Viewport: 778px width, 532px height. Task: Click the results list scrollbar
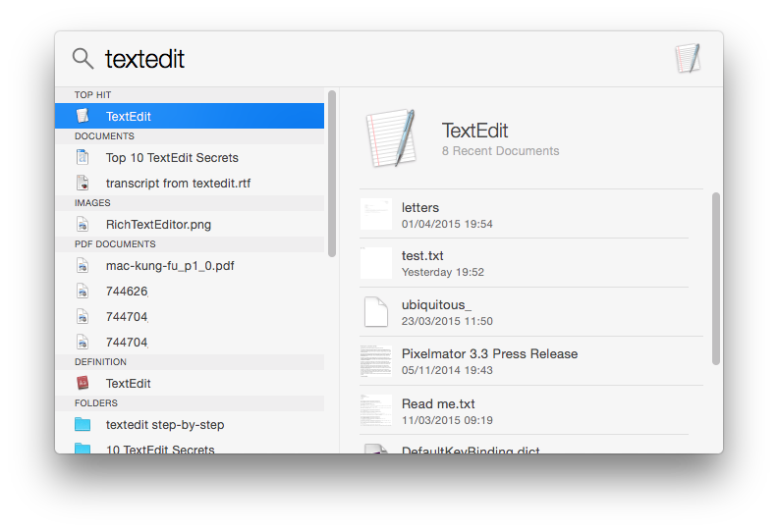coord(332,174)
